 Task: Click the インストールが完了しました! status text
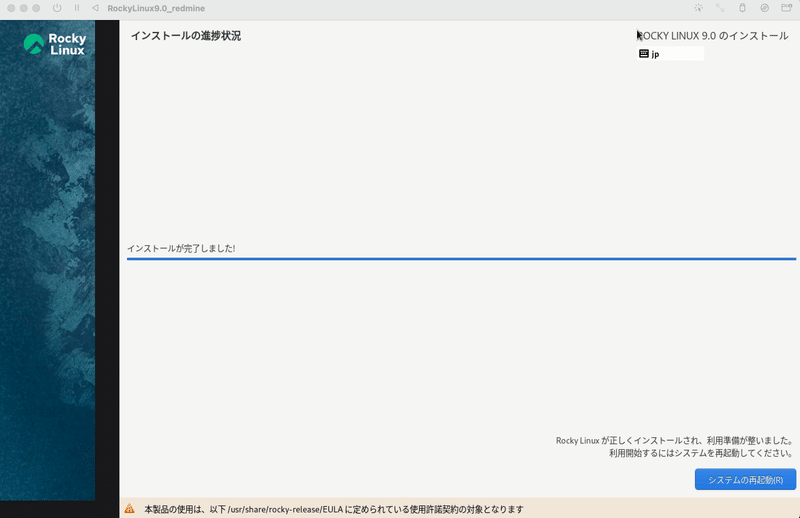point(181,249)
